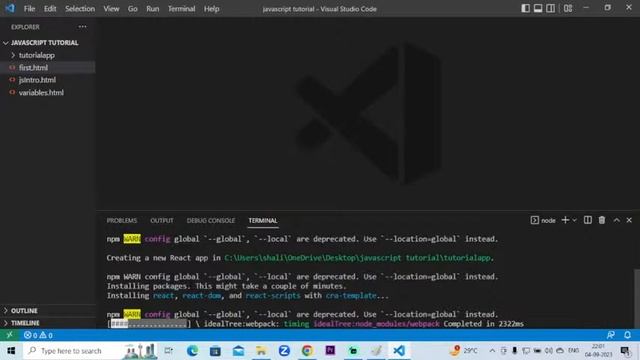Toggle the primary side bar layout icon

(x=525, y=8)
